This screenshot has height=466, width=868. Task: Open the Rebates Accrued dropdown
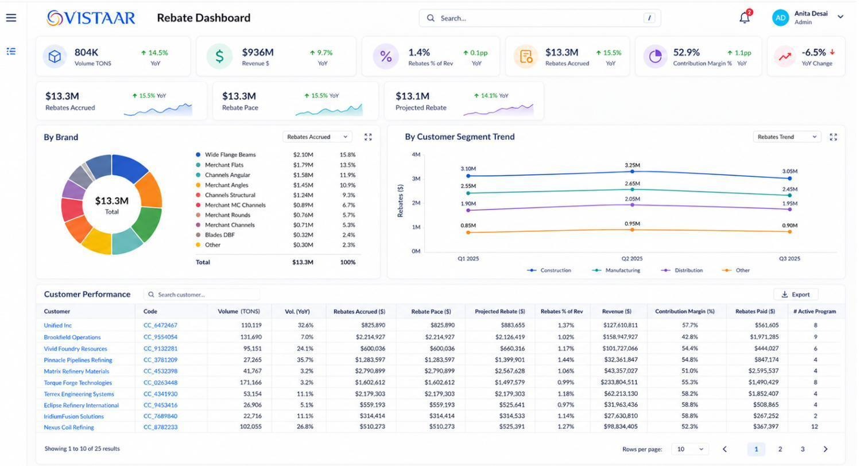point(317,137)
